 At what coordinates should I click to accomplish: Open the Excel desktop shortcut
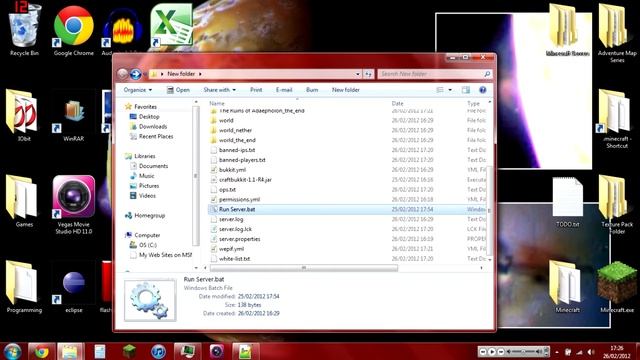click(171, 25)
